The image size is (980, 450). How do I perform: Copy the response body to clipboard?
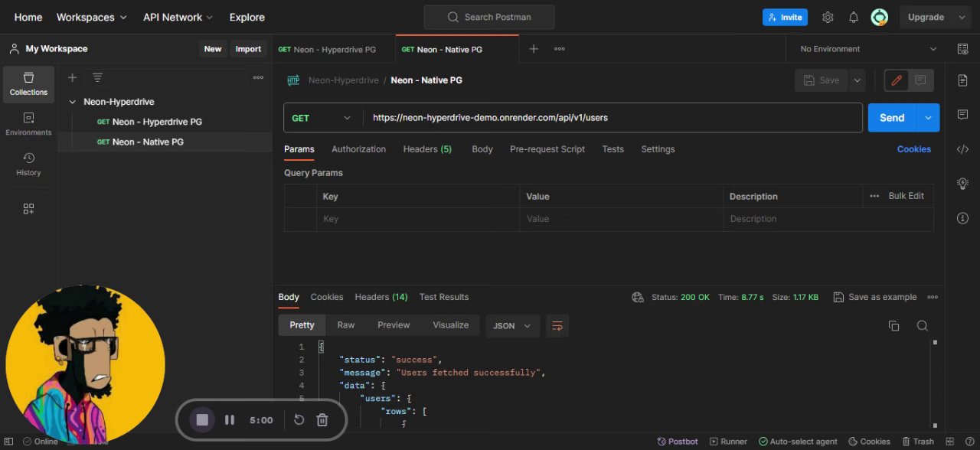[893, 326]
